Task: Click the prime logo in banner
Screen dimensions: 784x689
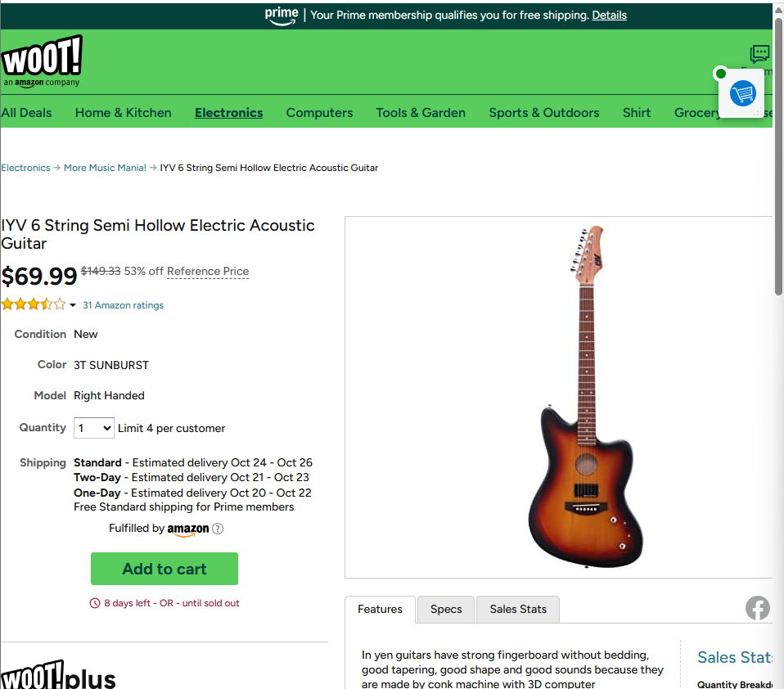Action: [x=282, y=16]
